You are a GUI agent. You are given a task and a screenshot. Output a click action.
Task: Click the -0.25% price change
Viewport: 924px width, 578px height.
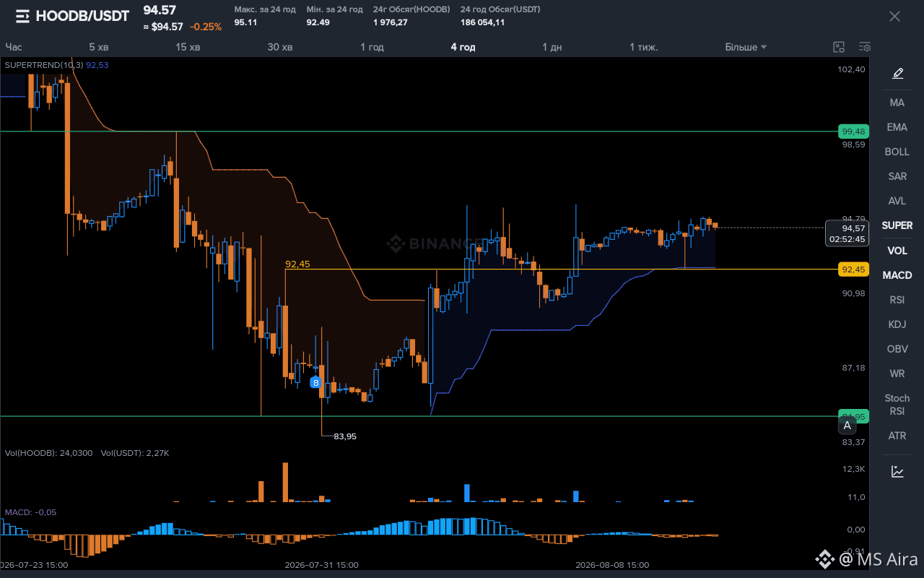206,27
